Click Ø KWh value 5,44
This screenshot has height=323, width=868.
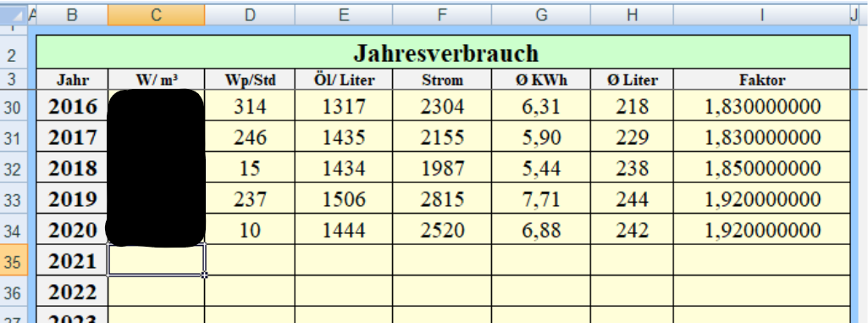click(541, 168)
